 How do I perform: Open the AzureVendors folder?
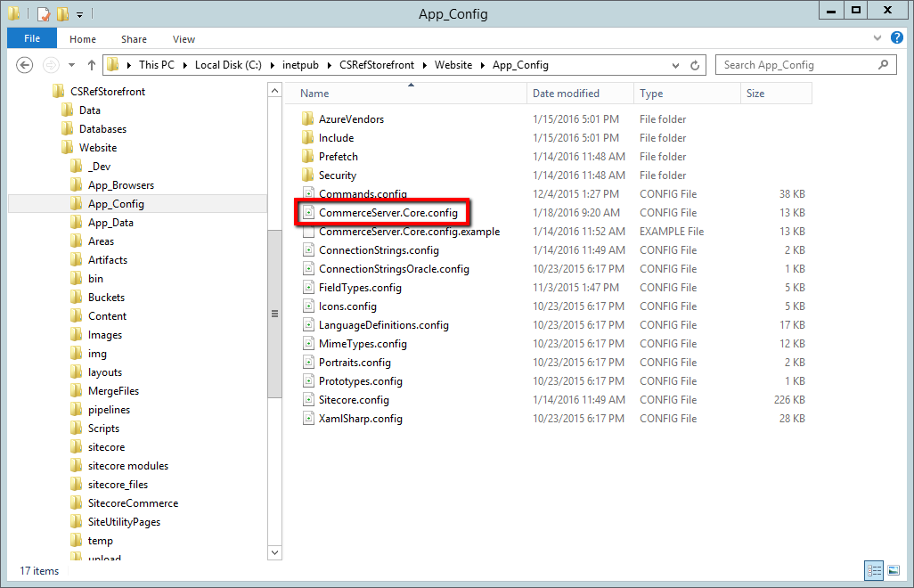point(351,119)
